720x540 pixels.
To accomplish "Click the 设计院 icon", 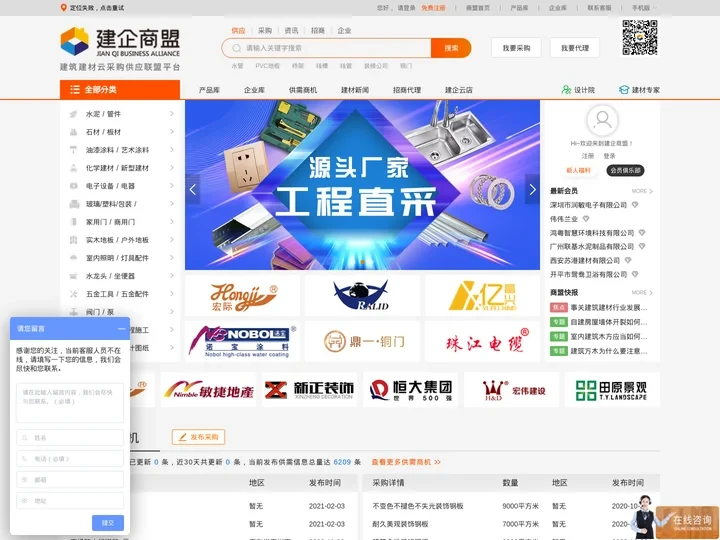I will point(566,90).
